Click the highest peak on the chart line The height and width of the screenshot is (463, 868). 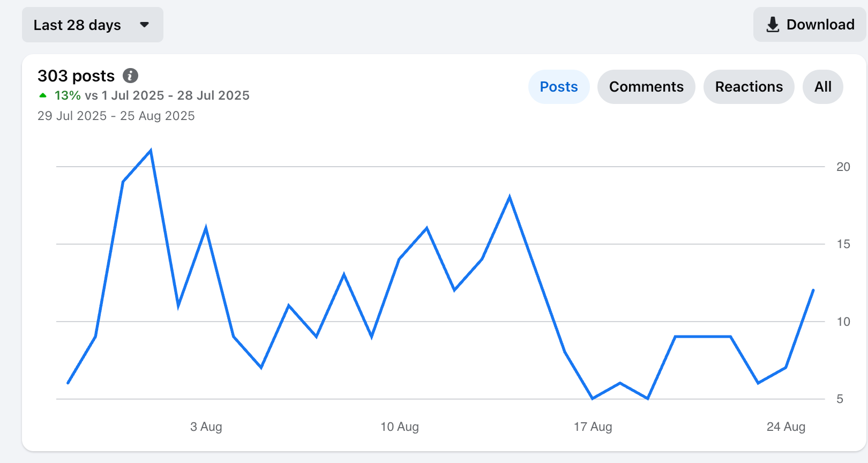point(151,151)
